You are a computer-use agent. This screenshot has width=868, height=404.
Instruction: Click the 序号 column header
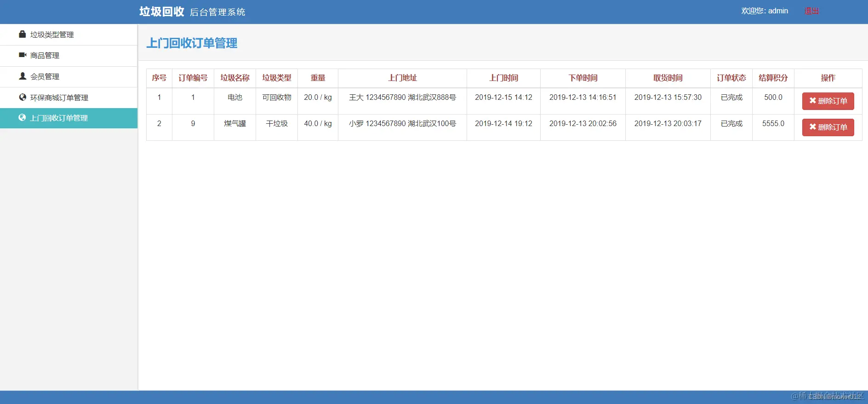pos(159,78)
